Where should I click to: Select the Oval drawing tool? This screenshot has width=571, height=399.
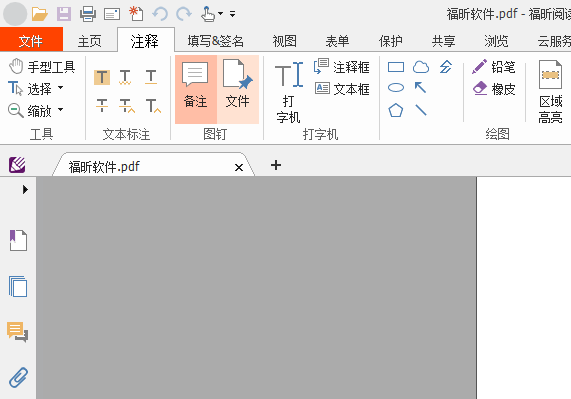coord(396,88)
